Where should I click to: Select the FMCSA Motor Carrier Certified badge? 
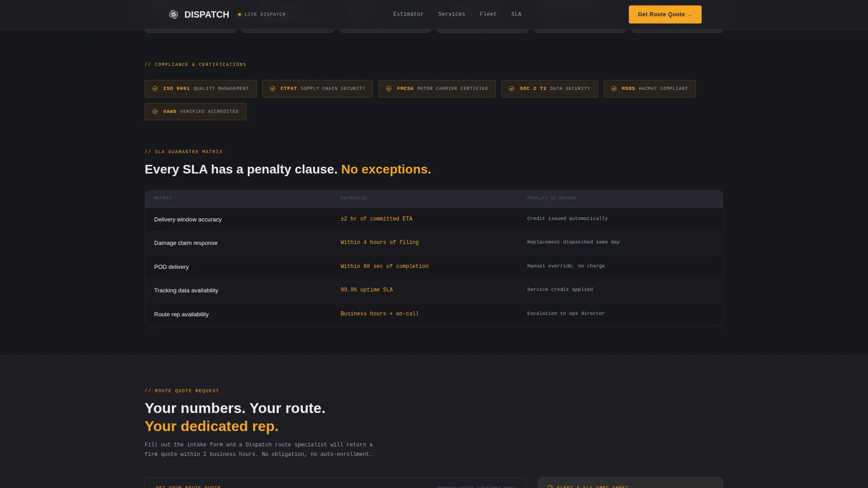tap(437, 89)
